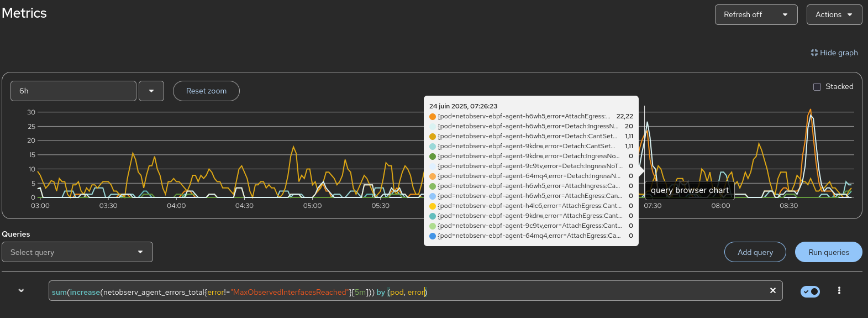Open the query kebab options menu

(x=839, y=291)
